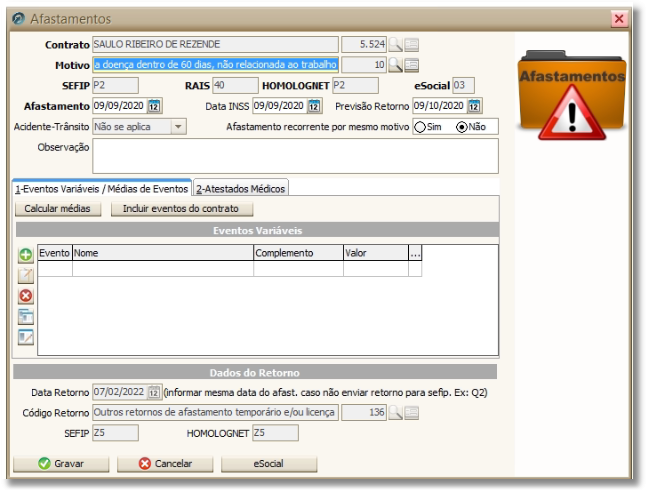Open calendar picker for Data Retorno
The height and width of the screenshot is (493, 647).
coord(154,392)
